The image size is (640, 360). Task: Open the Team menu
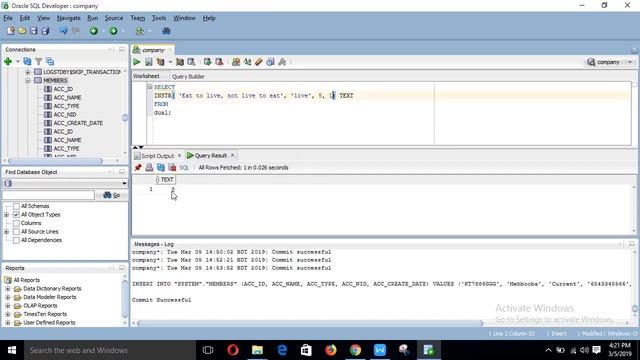138,18
